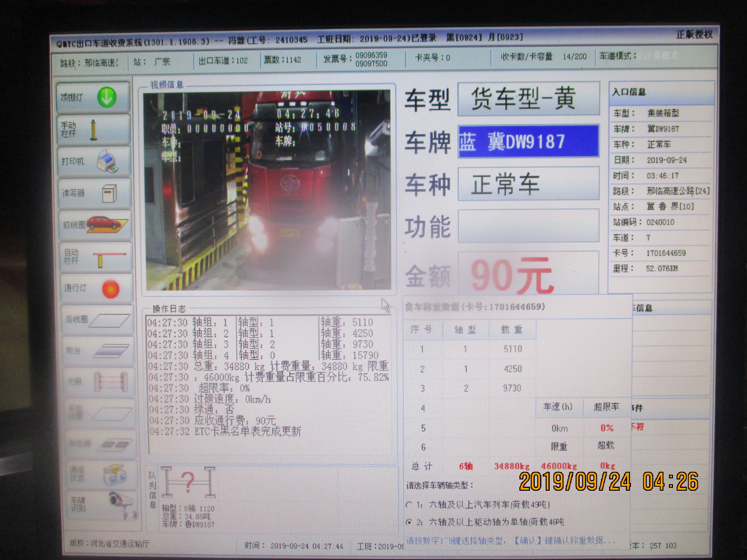Click the 车速(h) column header
This screenshot has height=560, width=747.
(x=558, y=407)
